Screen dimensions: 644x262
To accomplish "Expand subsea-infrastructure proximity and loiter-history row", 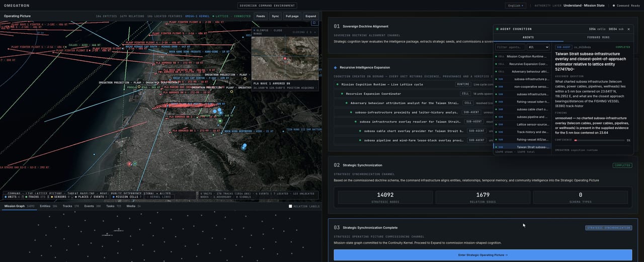I will pos(414,112).
